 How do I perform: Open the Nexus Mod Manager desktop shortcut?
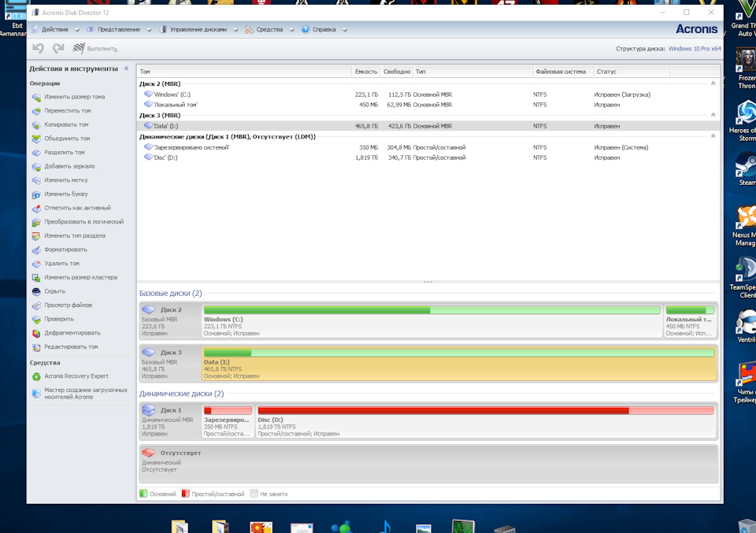point(744,225)
